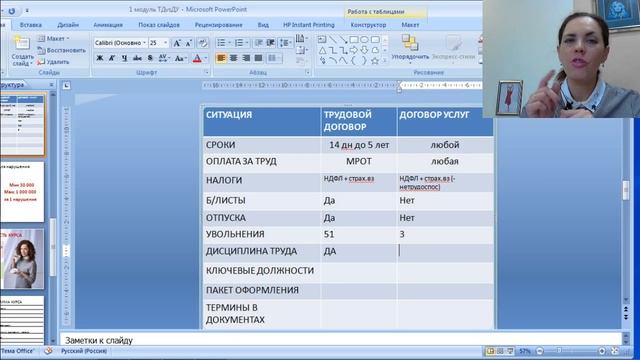640x360 pixels.
Task: Click the zoom out minus button
Action: point(540,351)
